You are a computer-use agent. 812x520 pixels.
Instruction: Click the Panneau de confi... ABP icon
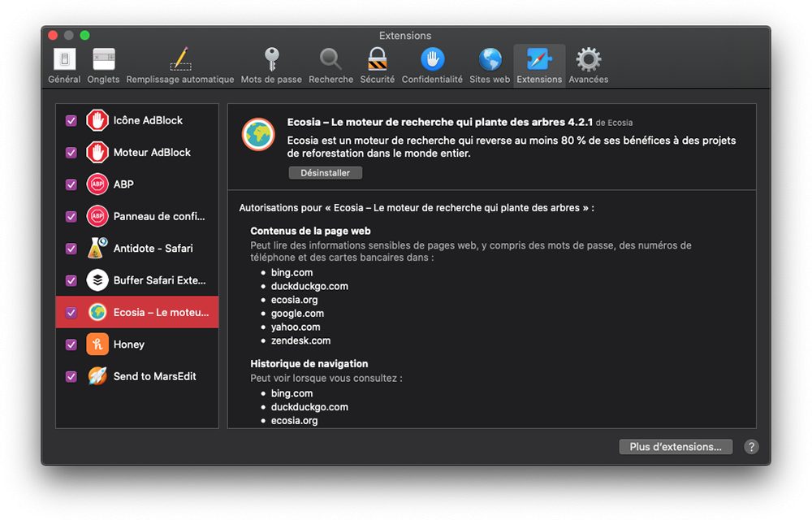(x=97, y=216)
